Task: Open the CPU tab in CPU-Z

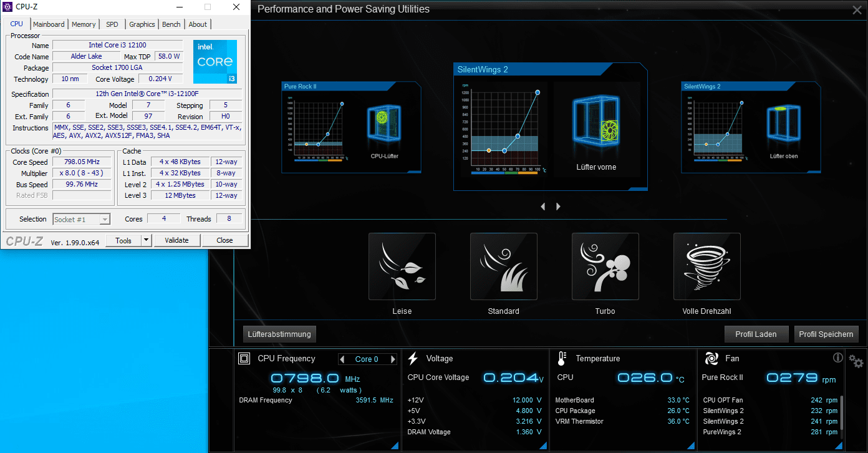Action: coord(16,24)
